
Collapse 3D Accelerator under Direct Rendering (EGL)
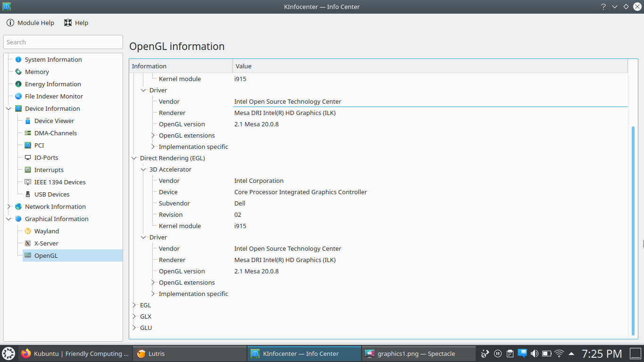pos(144,169)
